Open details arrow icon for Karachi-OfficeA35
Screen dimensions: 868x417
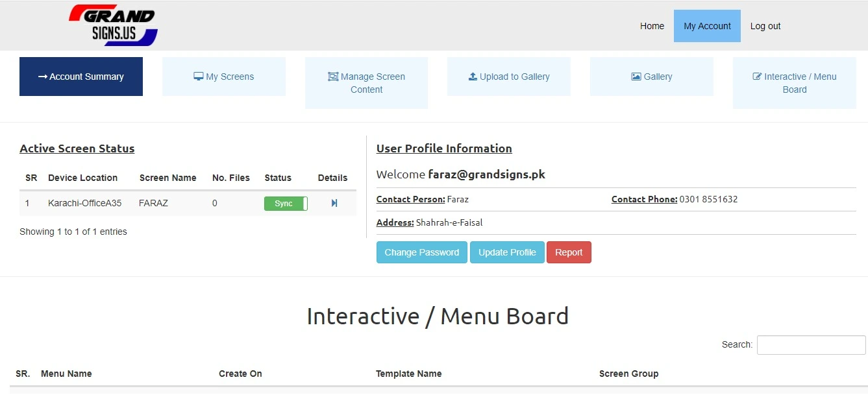pos(334,204)
